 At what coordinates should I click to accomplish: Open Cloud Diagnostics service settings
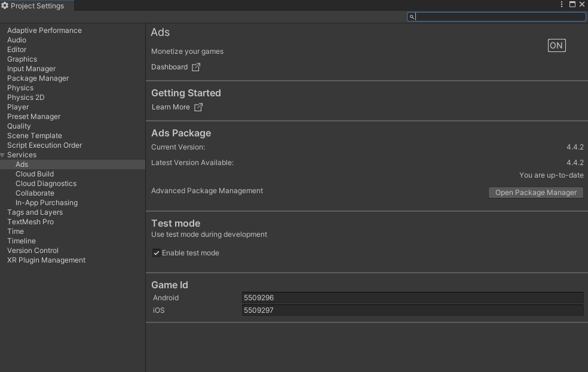pos(46,184)
